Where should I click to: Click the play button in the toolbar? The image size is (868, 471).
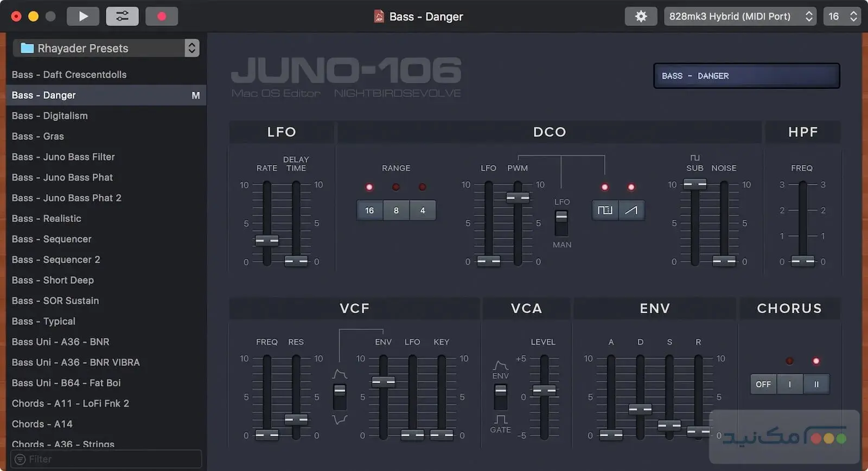click(x=83, y=16)
